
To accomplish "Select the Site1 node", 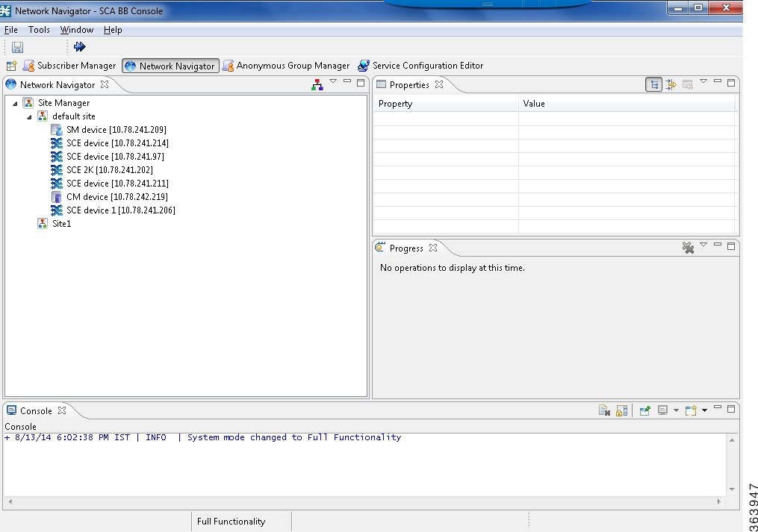I will coord(62,223).
